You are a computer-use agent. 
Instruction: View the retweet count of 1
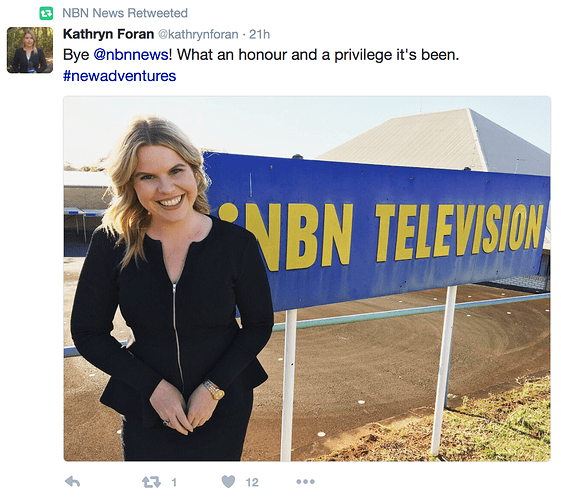174,482
